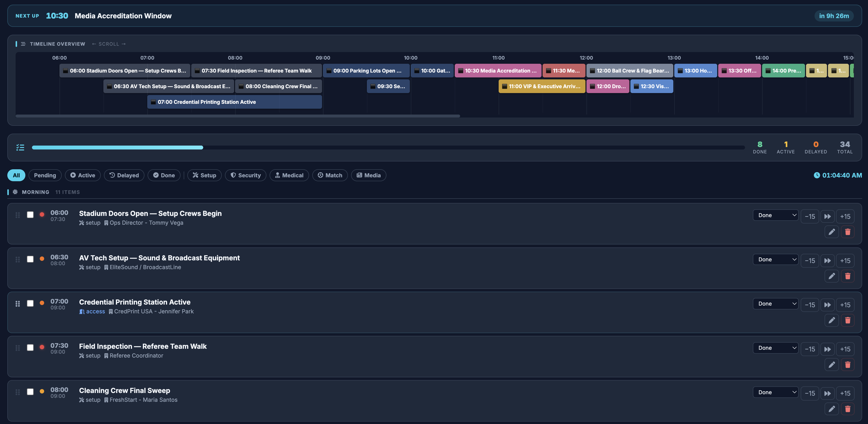This screenshot has height=424, width=868.
Task: Click the pencil icon for Cleaning Crew Final Sweep
Action: pos(831,409)
